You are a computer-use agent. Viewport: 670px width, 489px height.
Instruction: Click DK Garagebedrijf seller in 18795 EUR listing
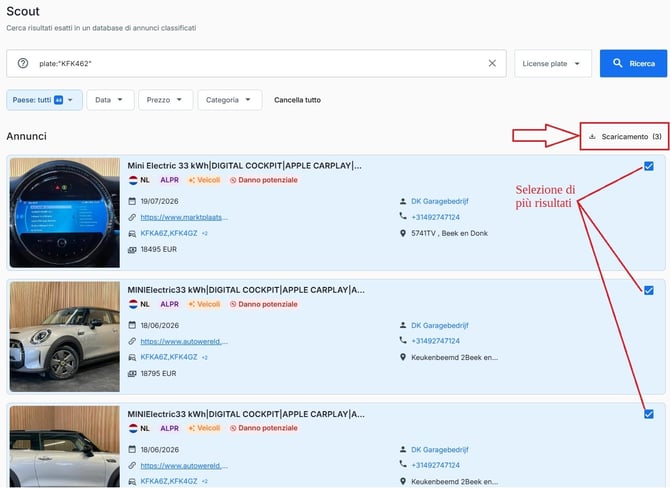pyautogui.click(x=440, y=325)
